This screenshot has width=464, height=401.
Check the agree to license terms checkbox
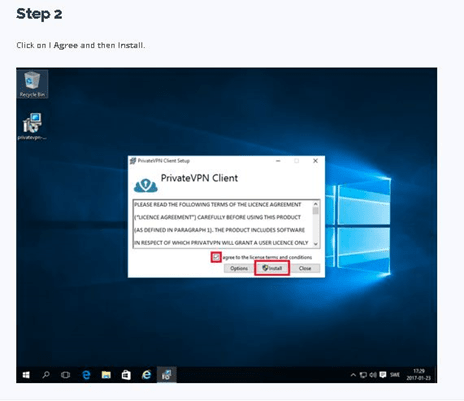click(216, 257)
